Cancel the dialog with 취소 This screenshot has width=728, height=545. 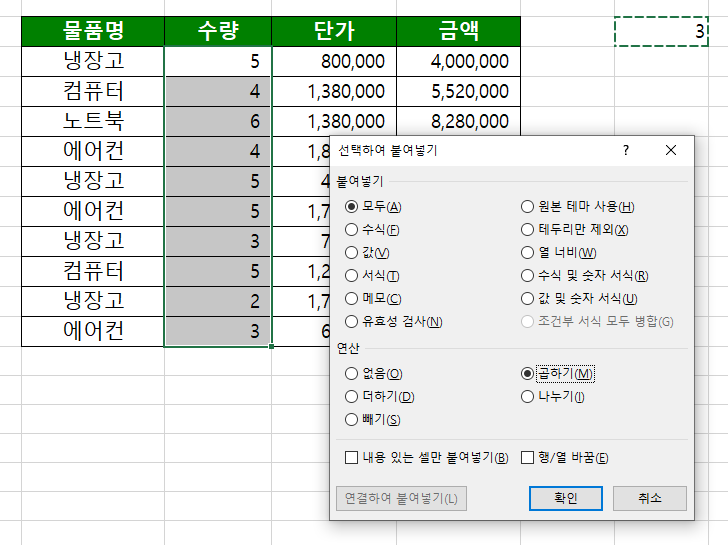pyautogui.click(x=650, y=498)
